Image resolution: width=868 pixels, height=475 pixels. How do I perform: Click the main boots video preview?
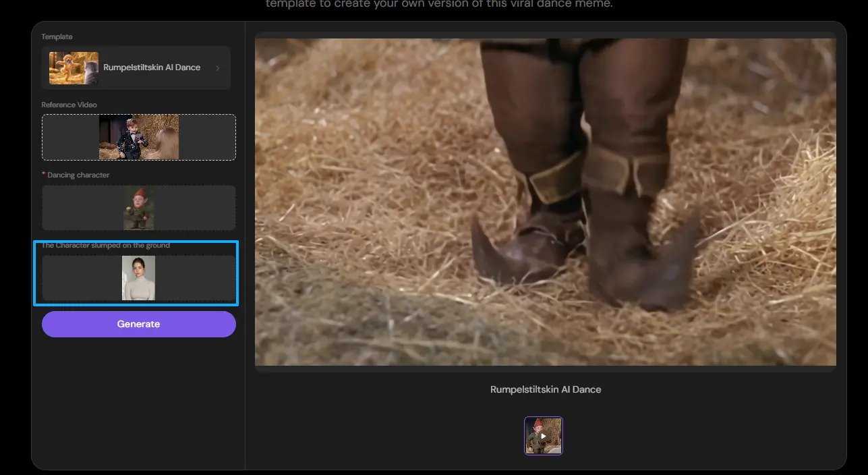click(x=546, y=202)
